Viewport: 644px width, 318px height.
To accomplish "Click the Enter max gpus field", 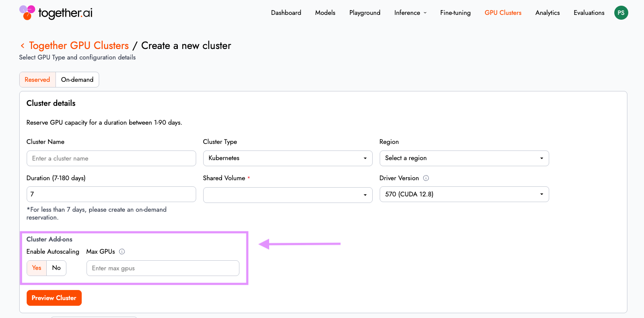I will [163, 268].
